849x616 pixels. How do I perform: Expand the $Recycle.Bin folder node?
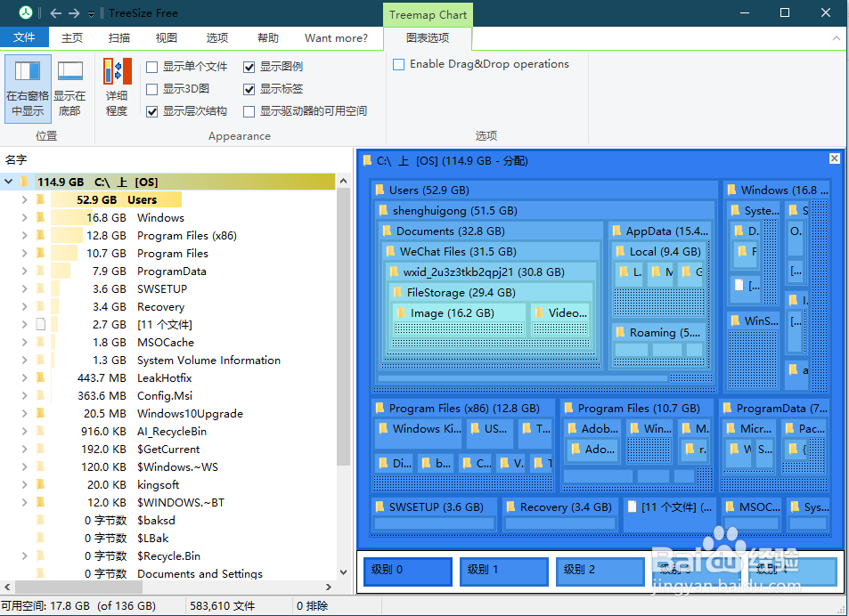tap(24, 555)
